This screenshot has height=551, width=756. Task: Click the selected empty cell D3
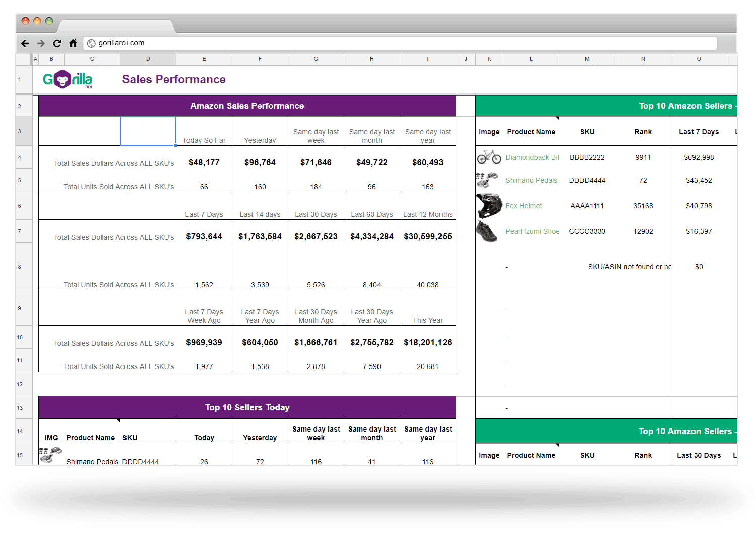point(148,131)
